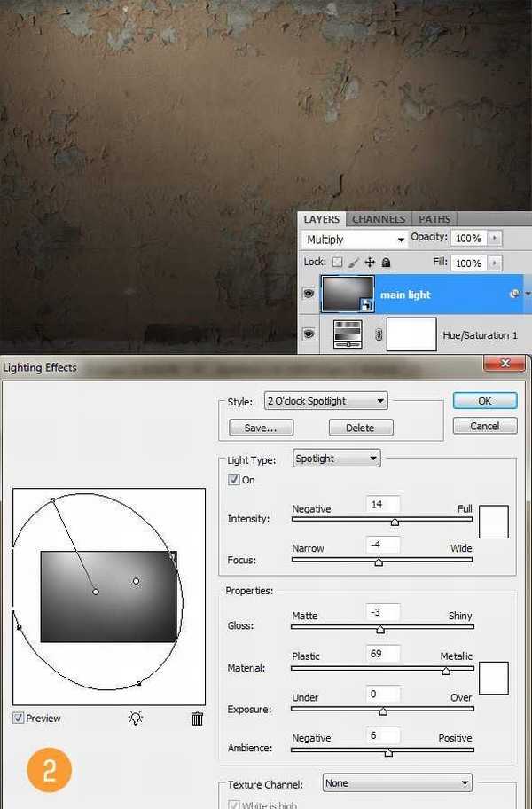Click the white light color swatch beside Intensity
532x809 pixels.
coord(493,522)
